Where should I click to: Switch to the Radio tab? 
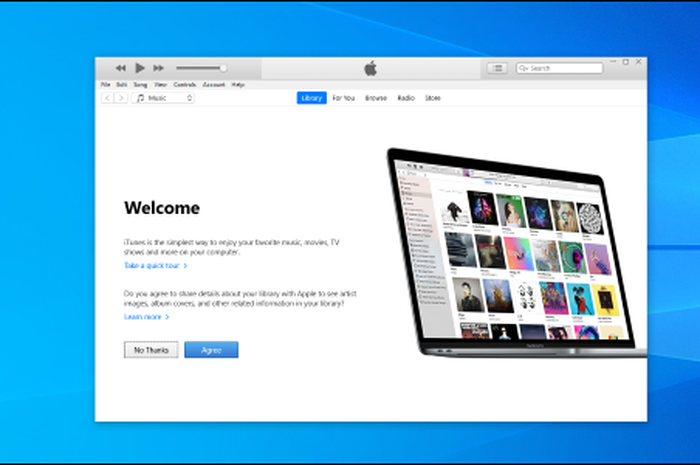(x=406, y=98)
